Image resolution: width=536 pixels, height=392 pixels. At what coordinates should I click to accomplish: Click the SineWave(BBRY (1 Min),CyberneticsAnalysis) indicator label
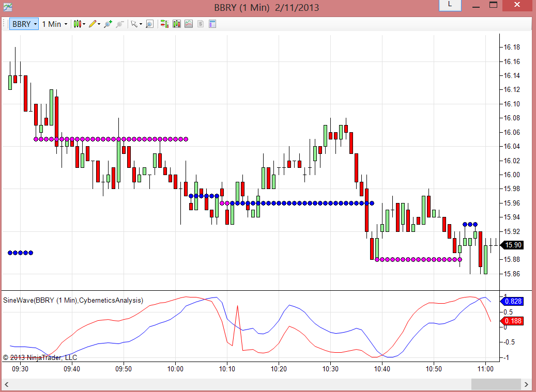click(73, 301)
